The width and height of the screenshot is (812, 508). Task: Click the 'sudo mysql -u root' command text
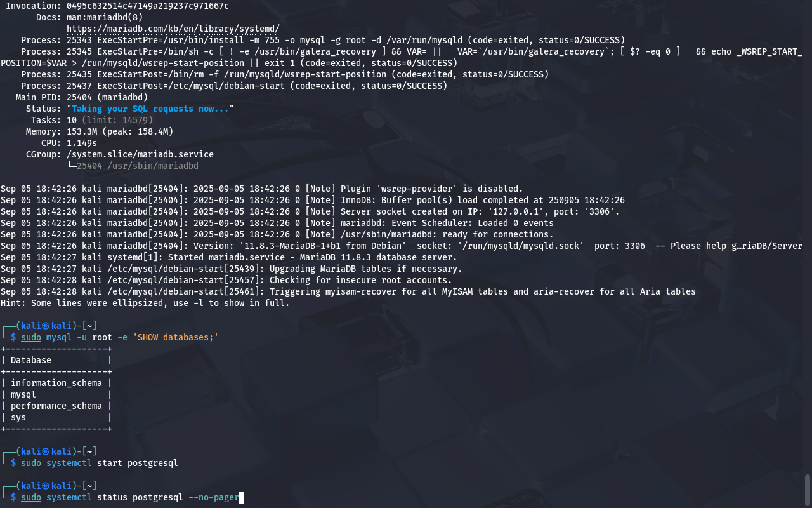[67, 337]
